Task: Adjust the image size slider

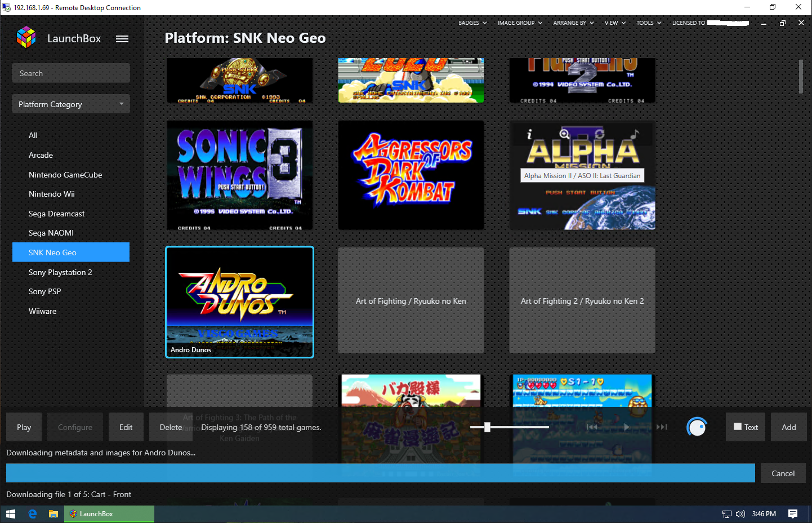Action: coord(488,427)
